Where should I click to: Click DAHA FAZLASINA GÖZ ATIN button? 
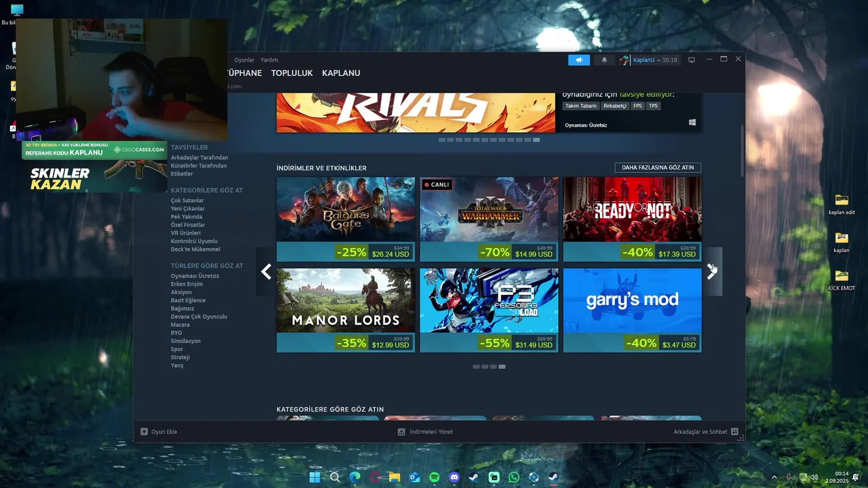tap(658, 167)
